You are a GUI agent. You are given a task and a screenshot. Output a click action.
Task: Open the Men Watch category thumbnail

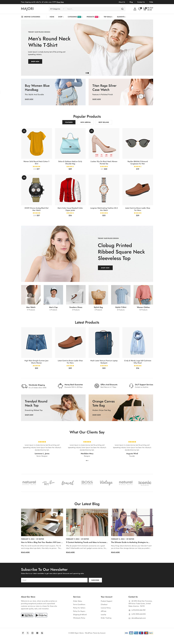coord(31,297)
